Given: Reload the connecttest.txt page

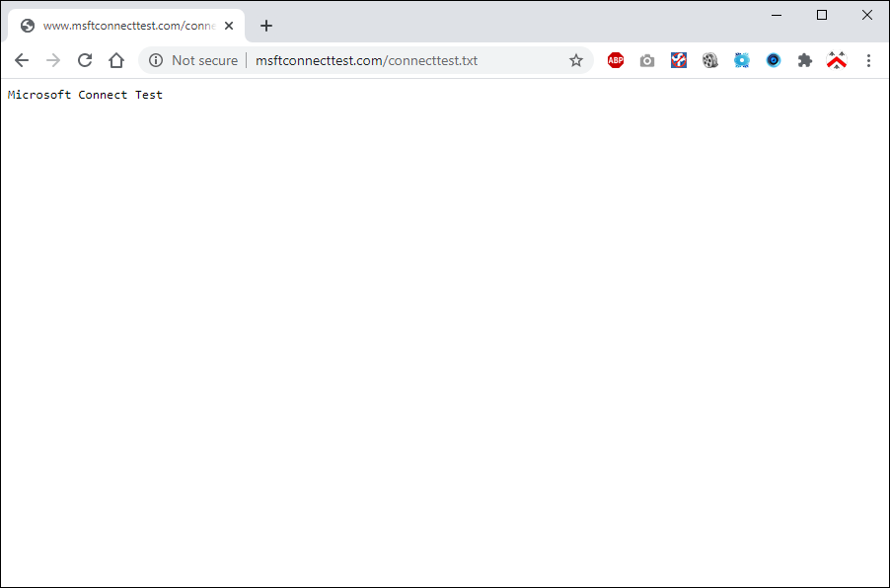Looking at the screenshot, I should point(85,60).
